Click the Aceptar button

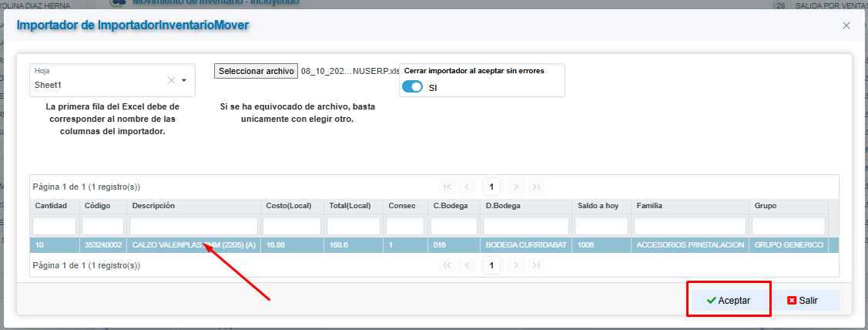point(729,300)
